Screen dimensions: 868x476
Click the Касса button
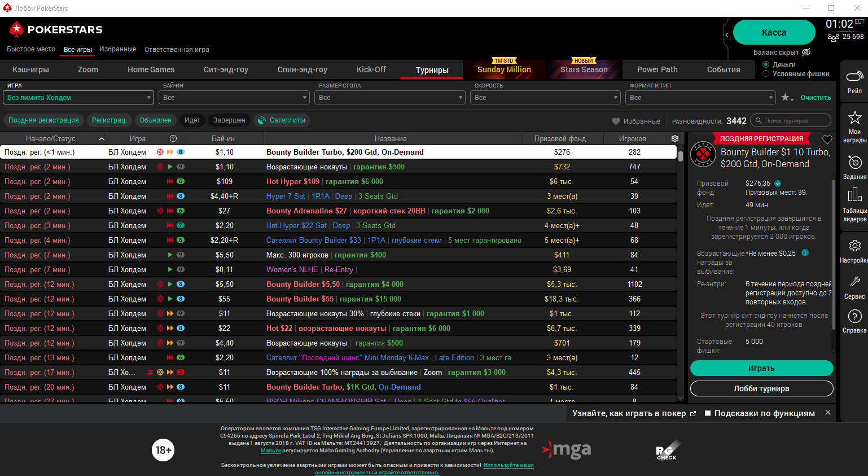774,32
